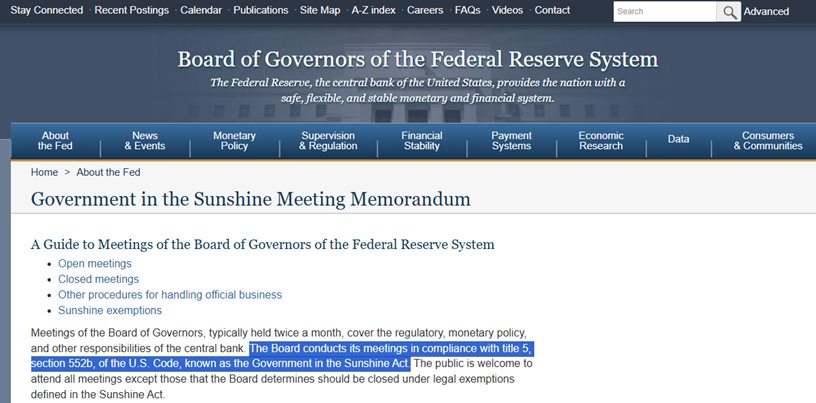
Task: Open the Stay Connected link
Action: (46, 10)
